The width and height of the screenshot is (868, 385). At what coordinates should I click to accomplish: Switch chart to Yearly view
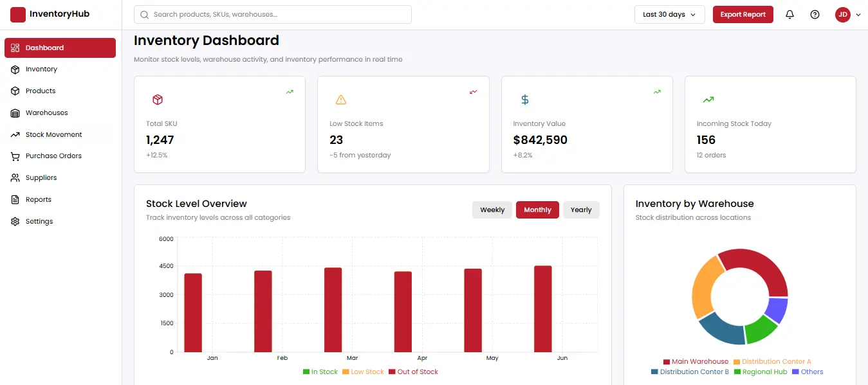pos(581,210)
